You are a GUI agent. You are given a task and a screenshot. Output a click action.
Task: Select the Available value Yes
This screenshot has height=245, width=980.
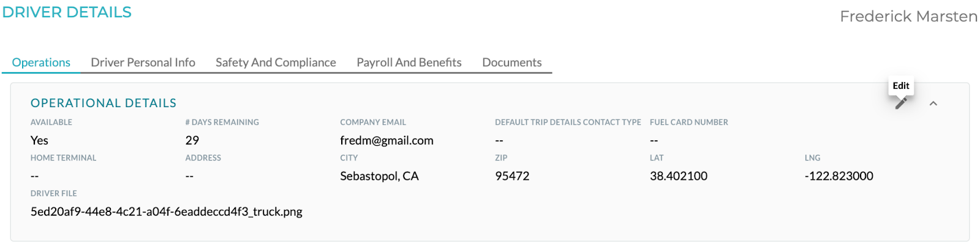(39, 141)
